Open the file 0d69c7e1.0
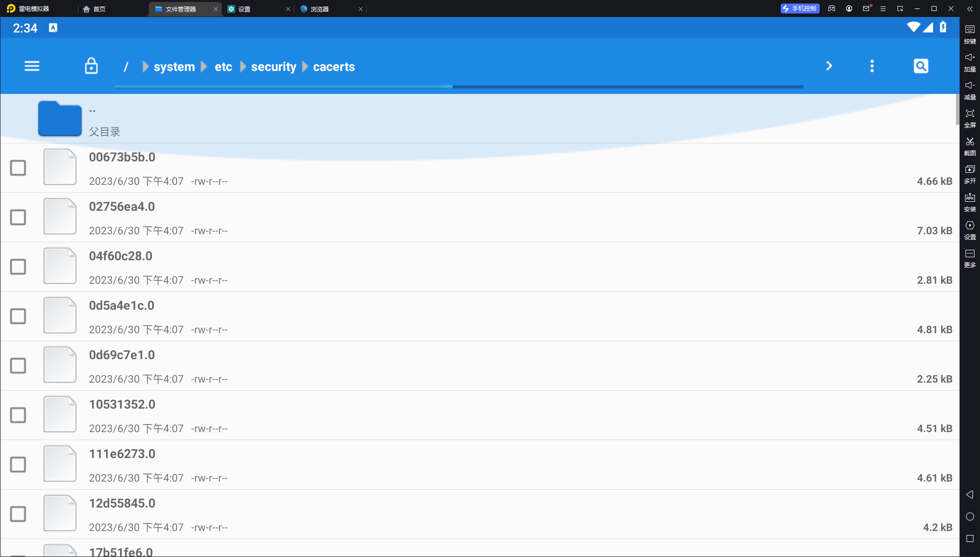 (x=122, y=355)
